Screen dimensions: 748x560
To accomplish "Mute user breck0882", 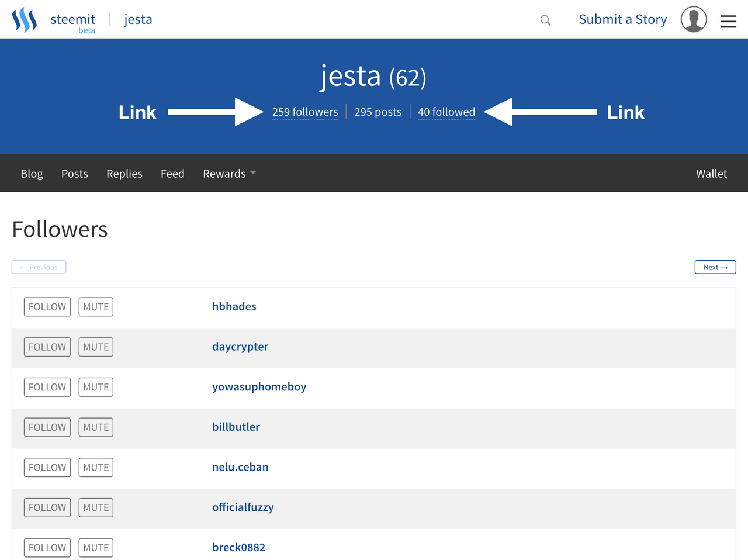I will 96,548.
